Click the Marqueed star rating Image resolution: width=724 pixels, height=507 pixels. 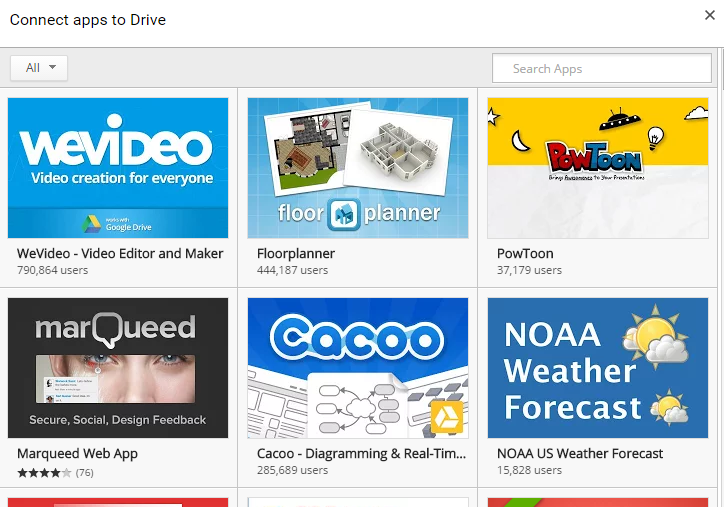tap(44, 473)
